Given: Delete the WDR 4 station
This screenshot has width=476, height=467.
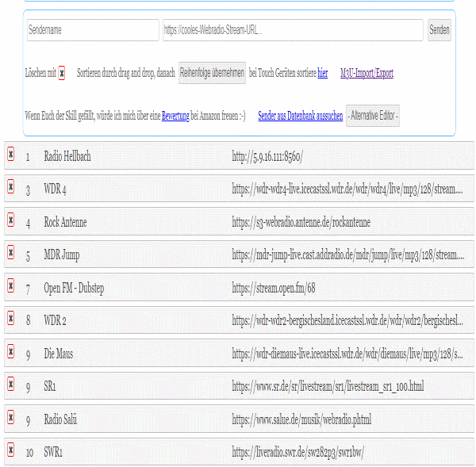Looking at the screenshot, I should tap(10, 186).
